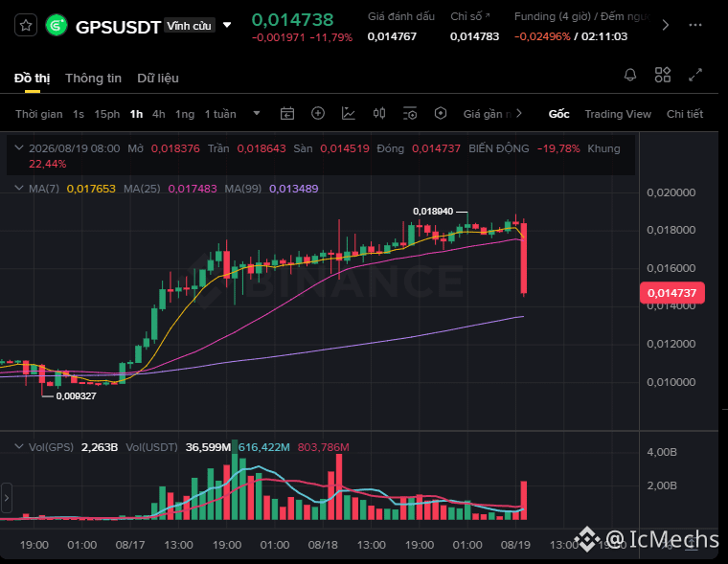Switch chart to Chi tiết view
728x564 pixels.
[685, 114]
